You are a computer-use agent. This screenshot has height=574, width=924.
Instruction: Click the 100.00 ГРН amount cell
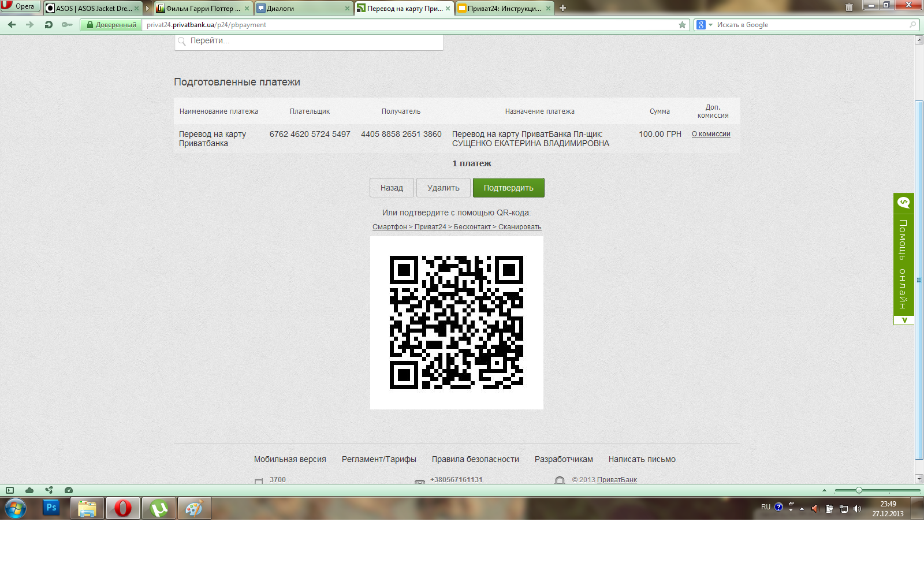660,134
